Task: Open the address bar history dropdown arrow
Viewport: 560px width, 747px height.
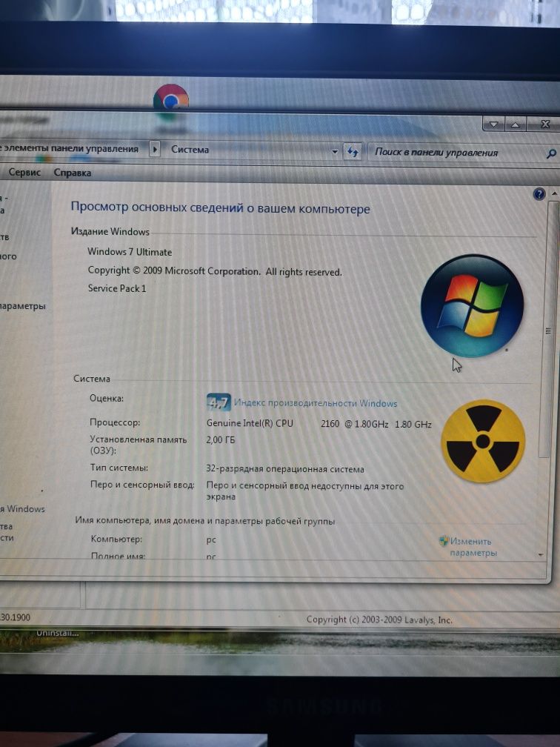Action: [335, 152]
